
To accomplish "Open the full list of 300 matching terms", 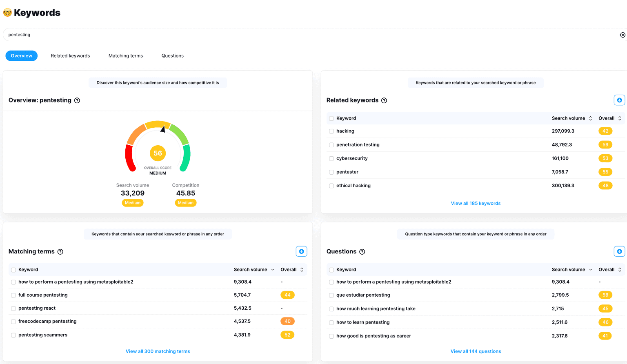I will coord(158,351).
